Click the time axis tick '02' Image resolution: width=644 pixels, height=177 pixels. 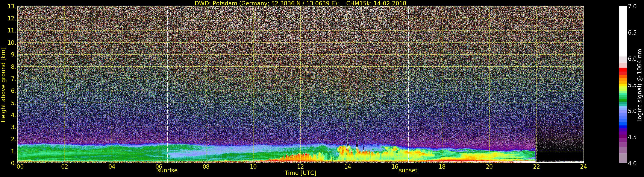click(65, 166)
